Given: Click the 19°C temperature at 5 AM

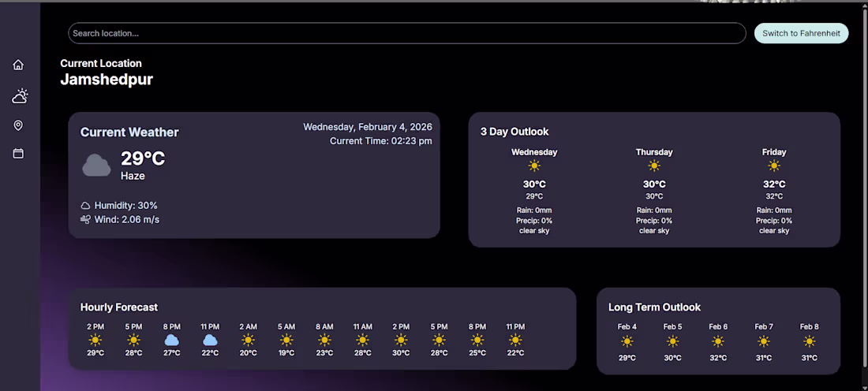Looking at the screenshot, I should tap(286, 353).
